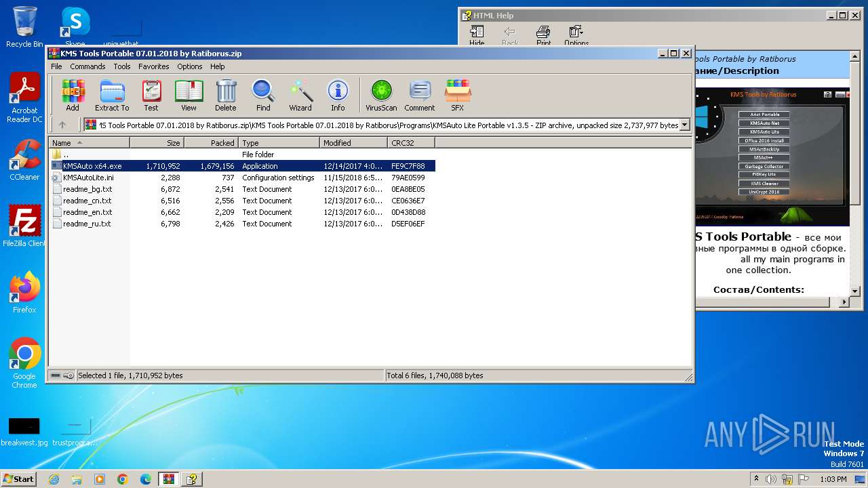This screenshot has height=488, width=868.
Task: Open Google Chrome desktop shortcut
Action: point(24,363)
